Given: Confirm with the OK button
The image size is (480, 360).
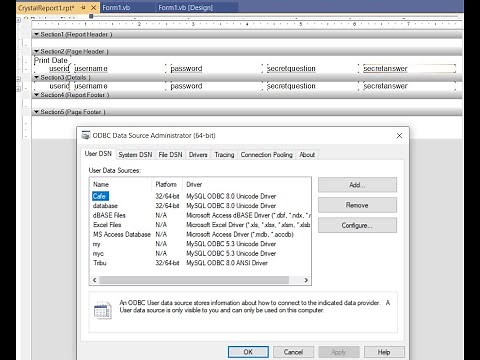Looking at the screenshot, I should (248, 352).
